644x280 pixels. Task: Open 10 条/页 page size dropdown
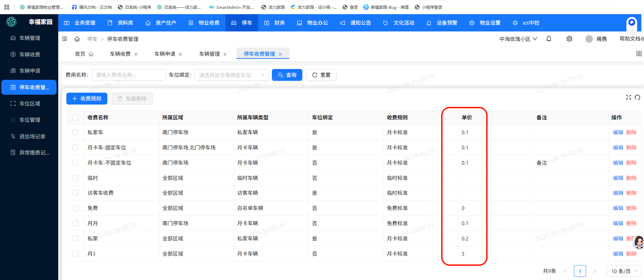[624, 271]
